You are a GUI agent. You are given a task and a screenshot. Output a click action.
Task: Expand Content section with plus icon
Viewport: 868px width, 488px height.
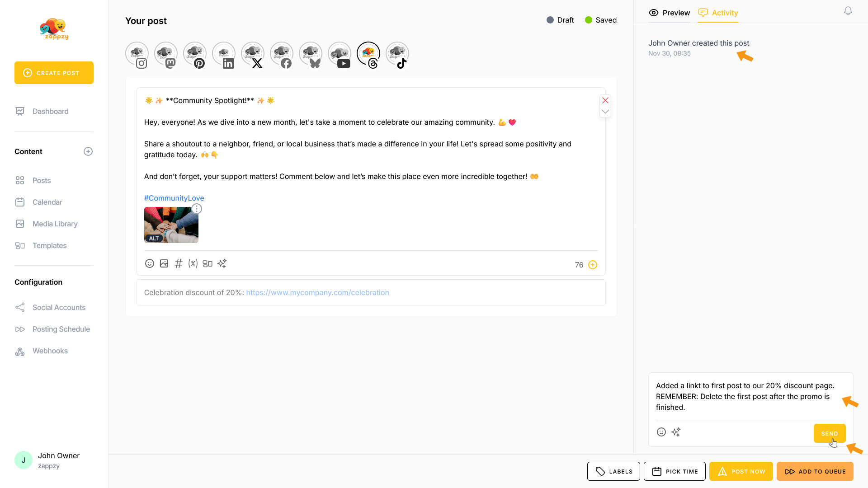tap(88, 151)
